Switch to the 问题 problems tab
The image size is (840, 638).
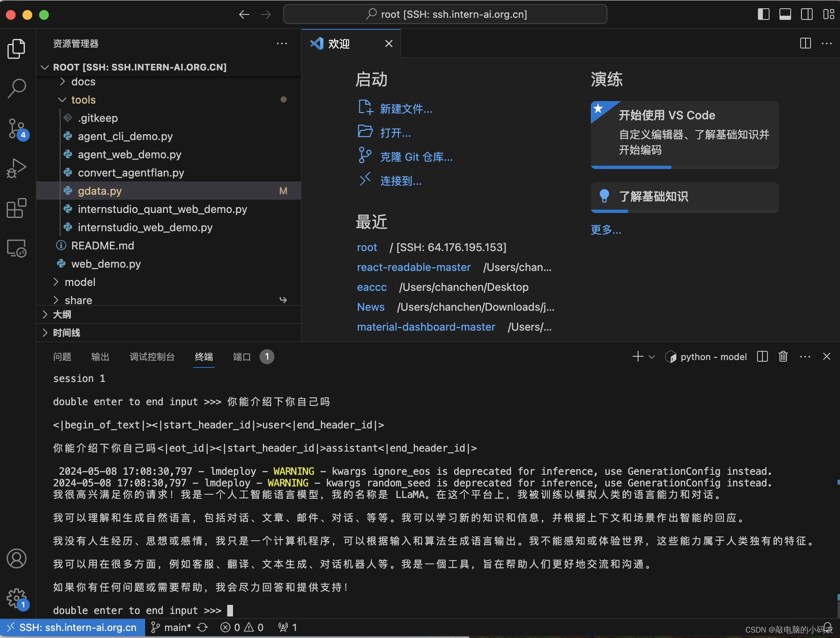pos(62,357)
